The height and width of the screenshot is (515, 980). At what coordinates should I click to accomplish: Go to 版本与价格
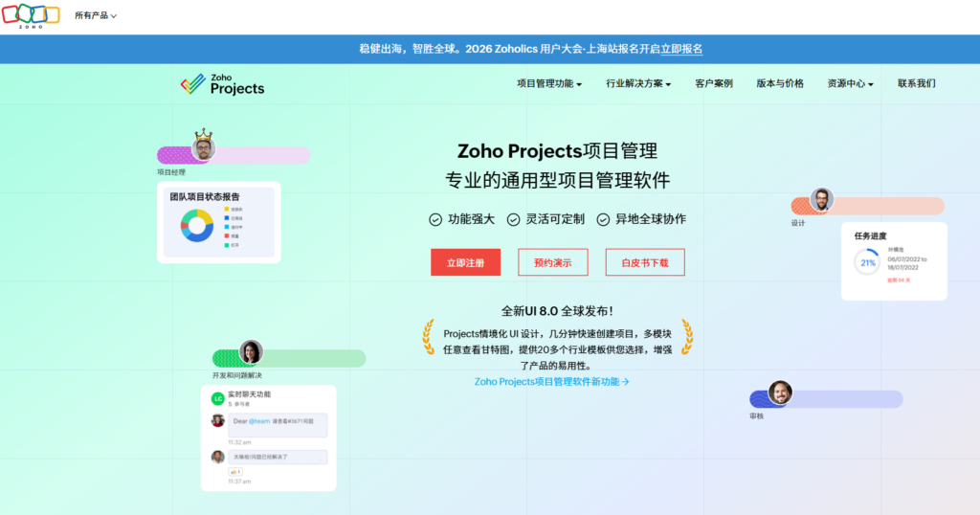pos(780,83)
